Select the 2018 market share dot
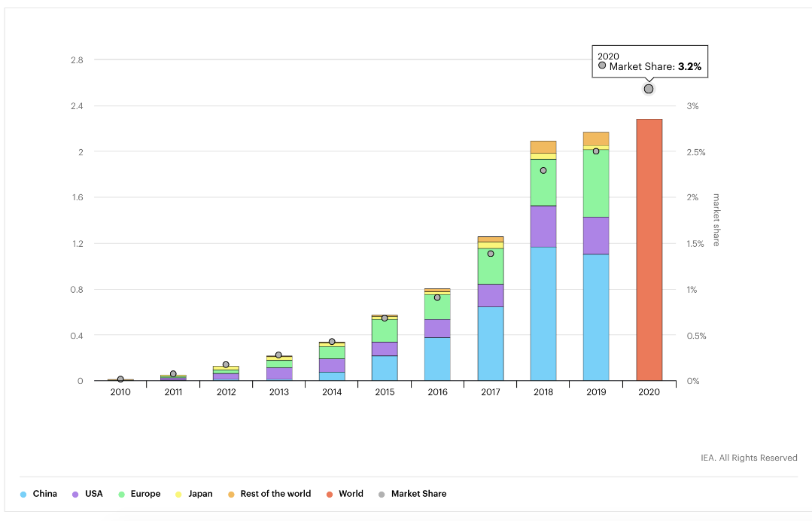The image size is (812, 530). 543,170
